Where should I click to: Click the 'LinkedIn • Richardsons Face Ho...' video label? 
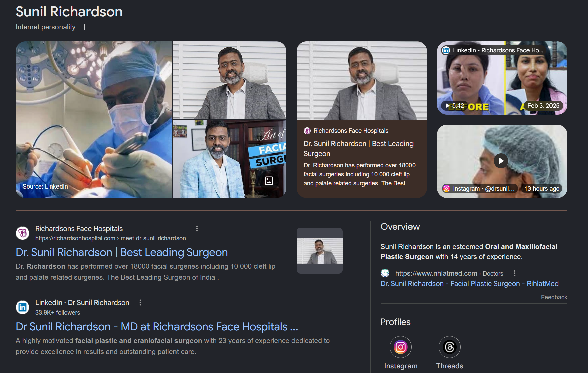point(498,50)
